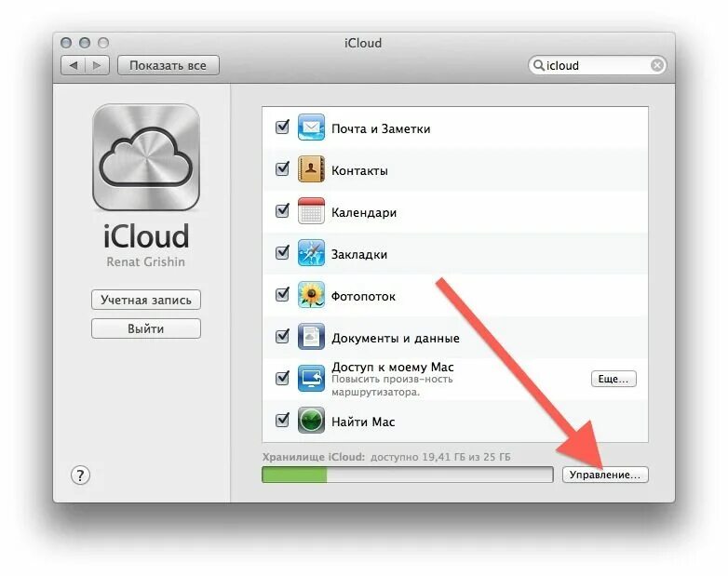The height and width of the screenshot is (576, 728).
Task: Click the Документы и данные label
Action: pyautogui.click(x=396, y=338)
